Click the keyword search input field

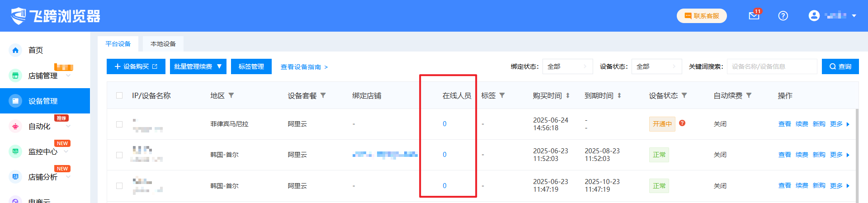(772, 66)
